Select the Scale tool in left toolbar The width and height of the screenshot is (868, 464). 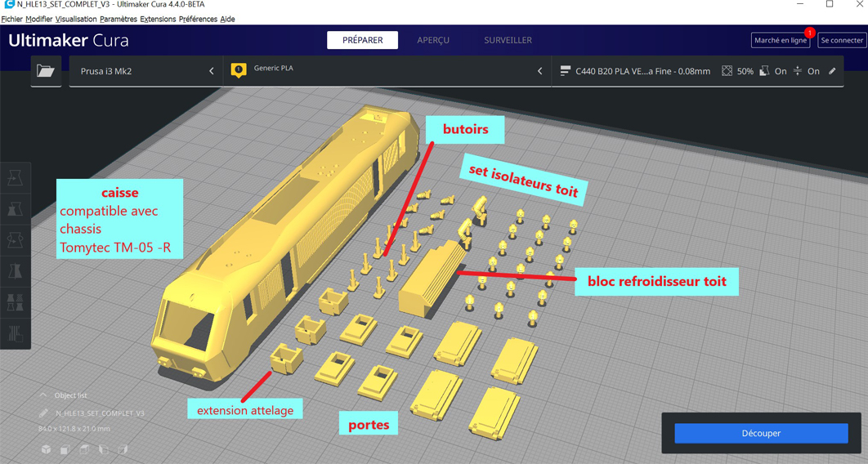(16, 209)
